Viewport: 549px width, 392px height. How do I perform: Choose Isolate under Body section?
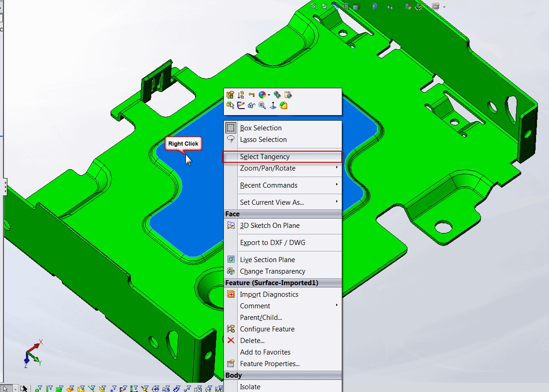coord(283,387)
